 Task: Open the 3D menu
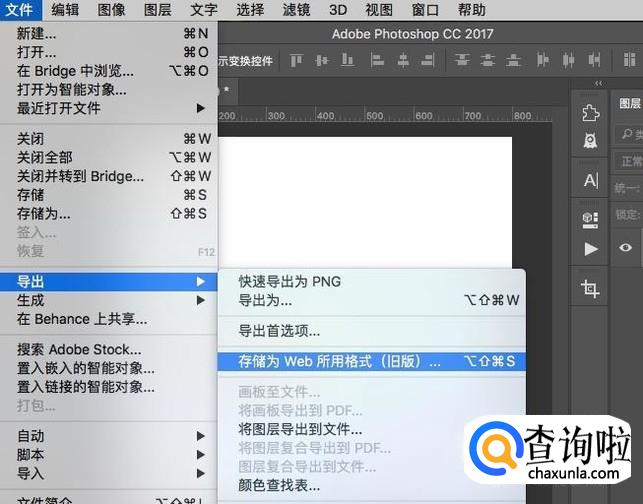pyautogui.click(x=338, y=9)
